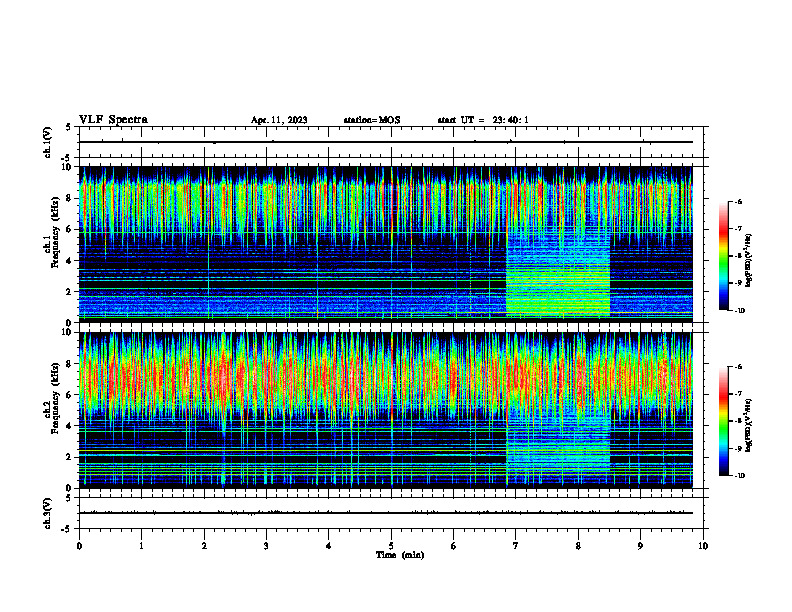Click the time axis tick label "1"
Screen dimensions: 792x612
tap(141, 546)
